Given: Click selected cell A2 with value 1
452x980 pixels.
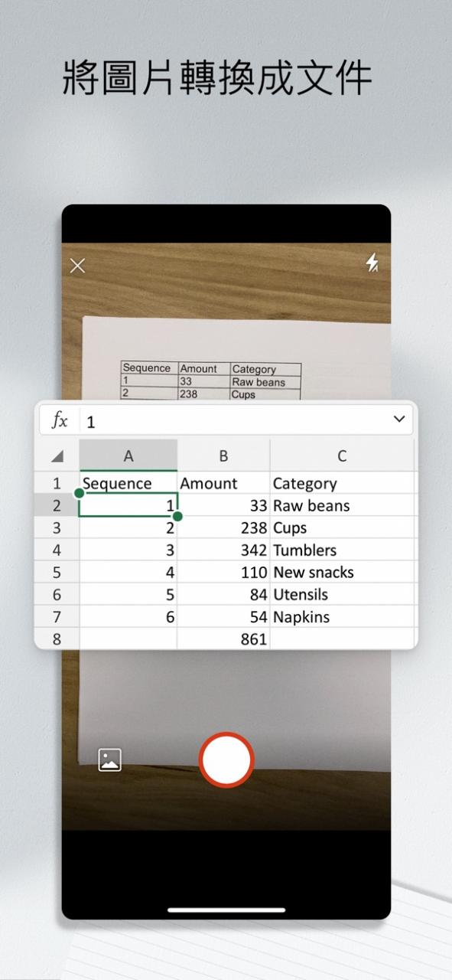Looking at the screenshot, I should click(x=128, y=505).
